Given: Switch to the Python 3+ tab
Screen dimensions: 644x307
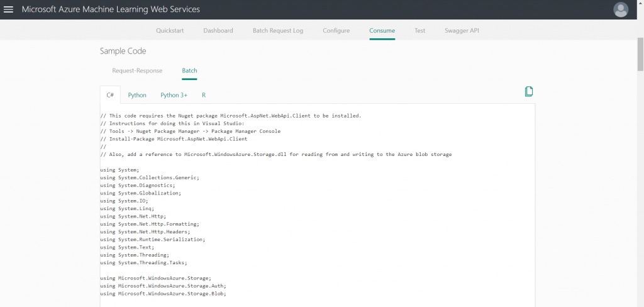Looking at the screenshot, I should [174, 95].
